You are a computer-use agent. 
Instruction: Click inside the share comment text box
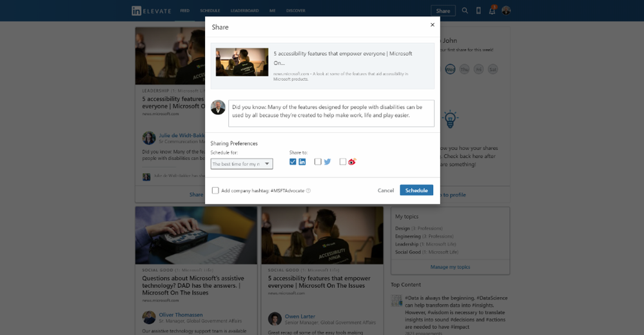point(331,114)
